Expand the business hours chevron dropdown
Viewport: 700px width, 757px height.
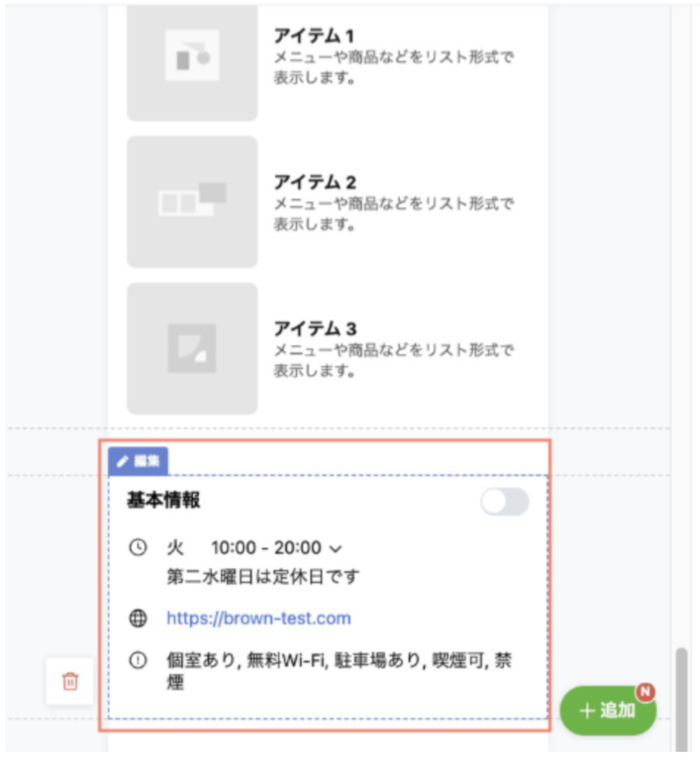[x=336, y=549]
